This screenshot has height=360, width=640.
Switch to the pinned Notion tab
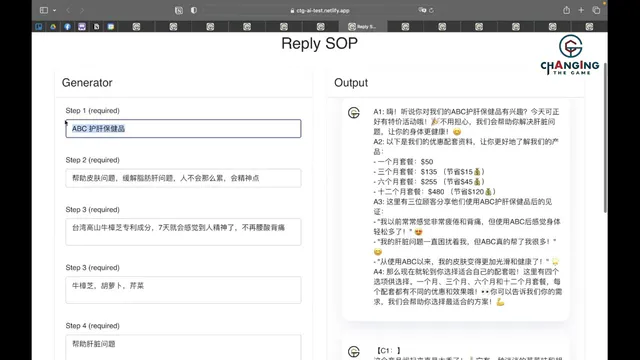96,27
